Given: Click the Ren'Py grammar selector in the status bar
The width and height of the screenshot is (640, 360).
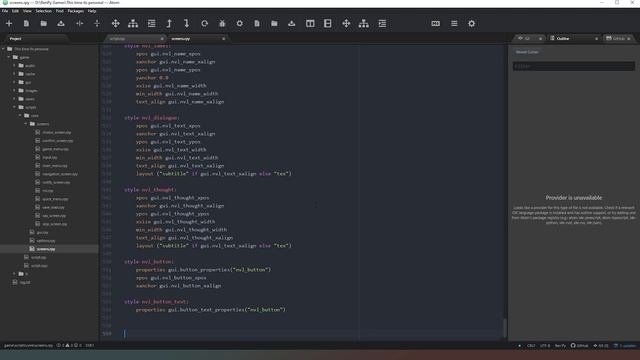Looking at the screenshot, I should coord(560,346).
